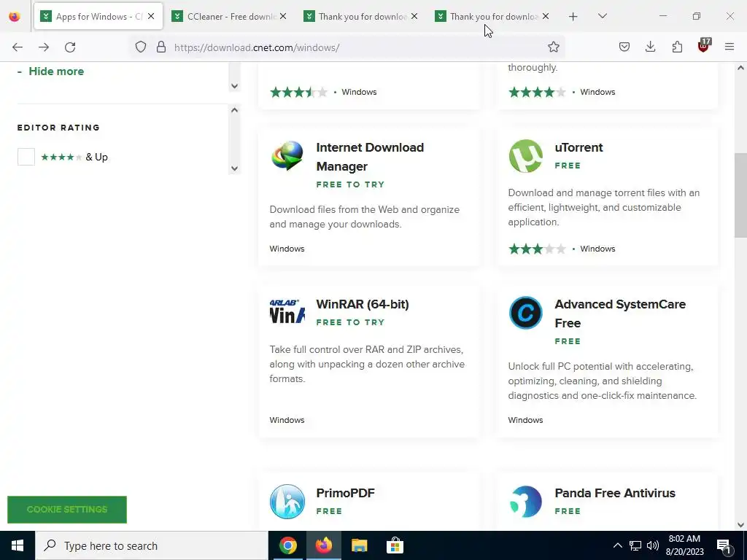Launch Chrome from the taskbar

(x=287, y=545)
